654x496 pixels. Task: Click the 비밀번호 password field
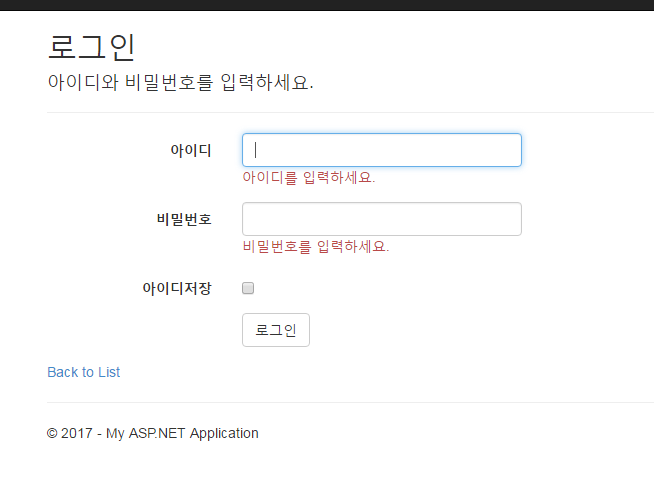pyautogui.click(x=382, y=219)
